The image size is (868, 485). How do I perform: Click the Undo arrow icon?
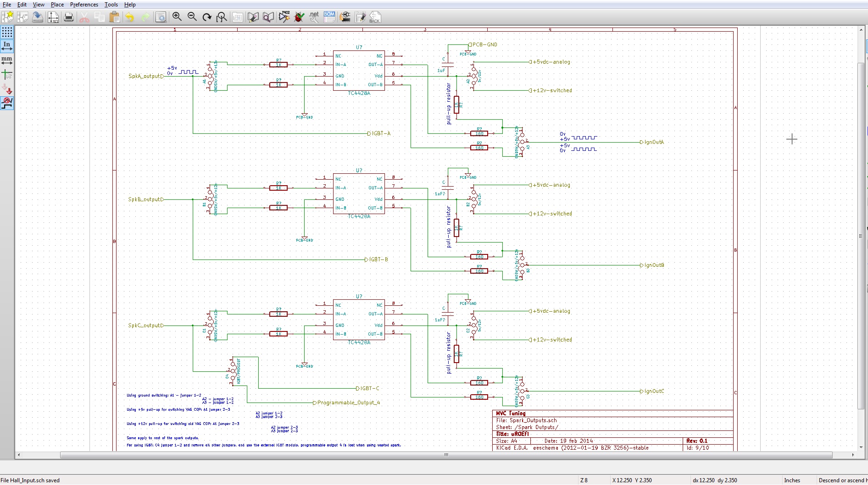pos(130,17)
